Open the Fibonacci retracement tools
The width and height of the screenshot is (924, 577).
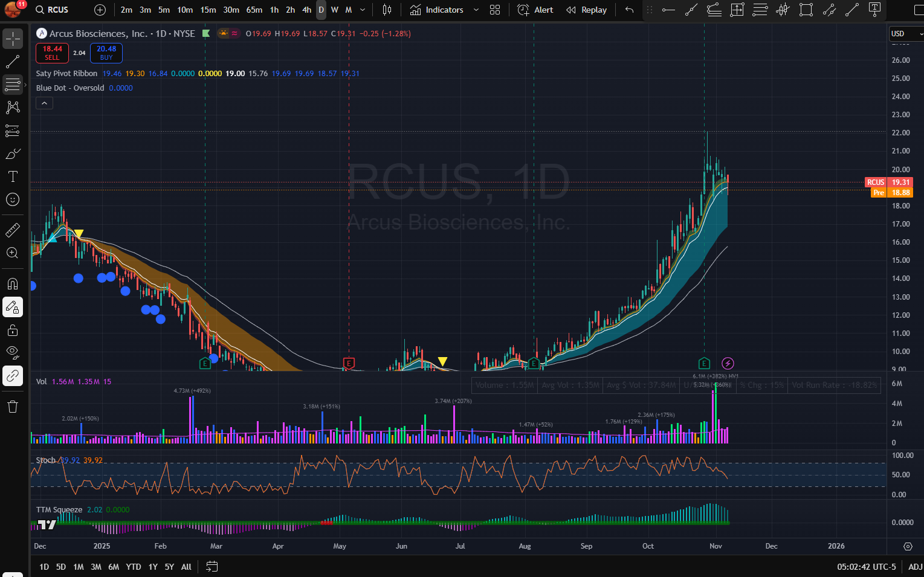[x=13, y=85]
